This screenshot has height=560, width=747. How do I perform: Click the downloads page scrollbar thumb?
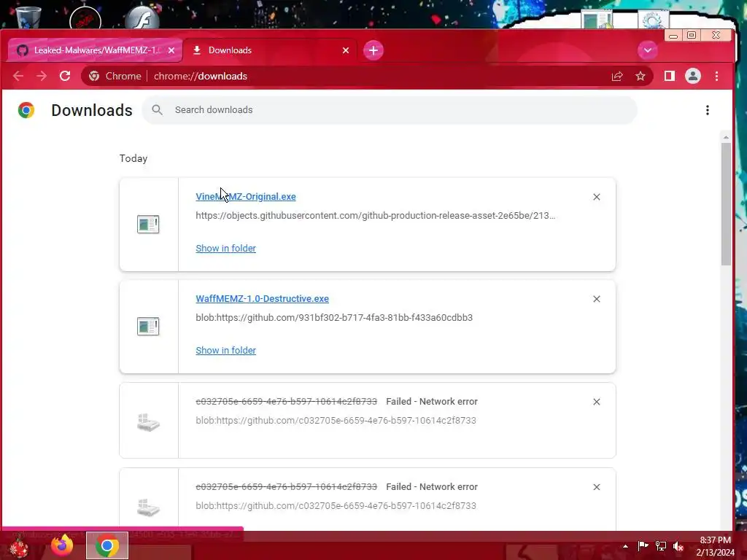pos(726,204)
